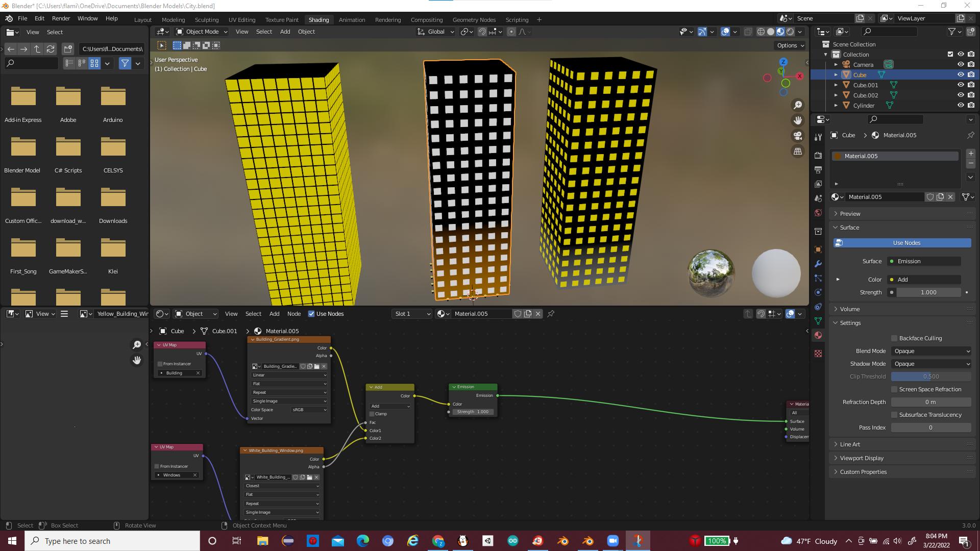
Task: Open the Tool properties tab
Action: pyautogui.click(x=818, y=137)
